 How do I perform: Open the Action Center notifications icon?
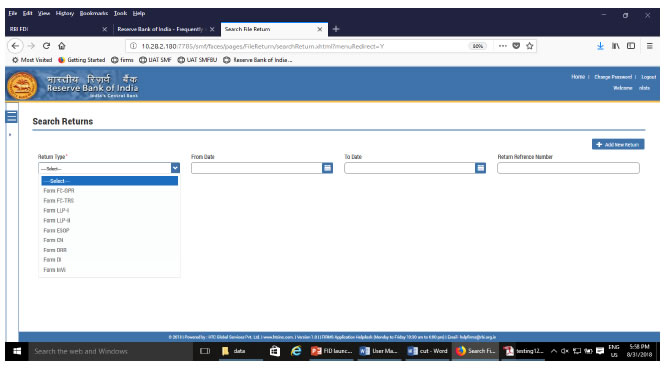(x=600, y=351)
